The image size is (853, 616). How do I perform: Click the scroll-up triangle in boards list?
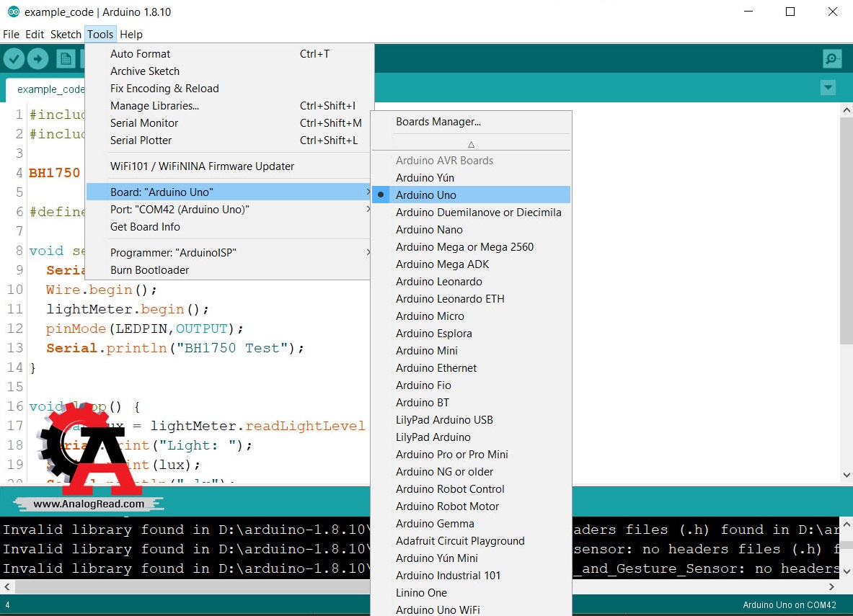[471, 144]
